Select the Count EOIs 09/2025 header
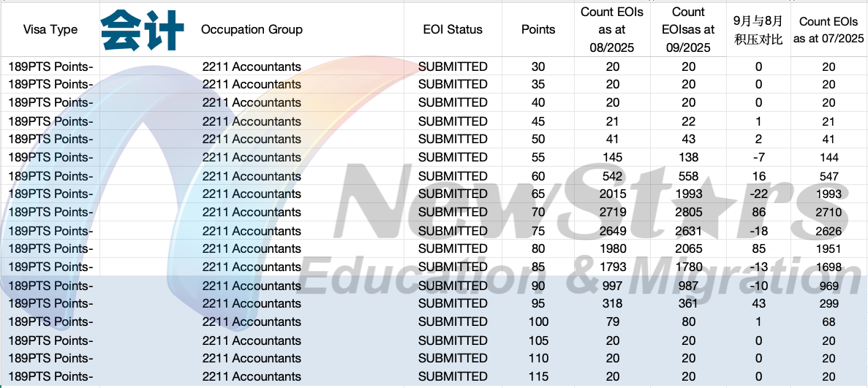This screenshot has width=868, height=388. coord(688,30)
